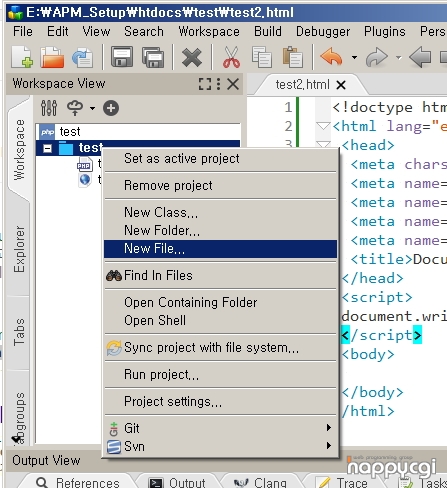Image resolution: width=447 pixels, height=488 pixels.
Task: Close the test2.html editor tab
Action: 341,85
